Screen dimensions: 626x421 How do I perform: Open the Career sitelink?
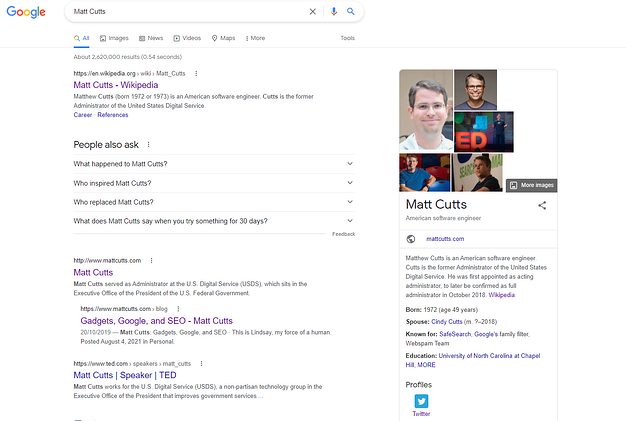pos(83,115)
